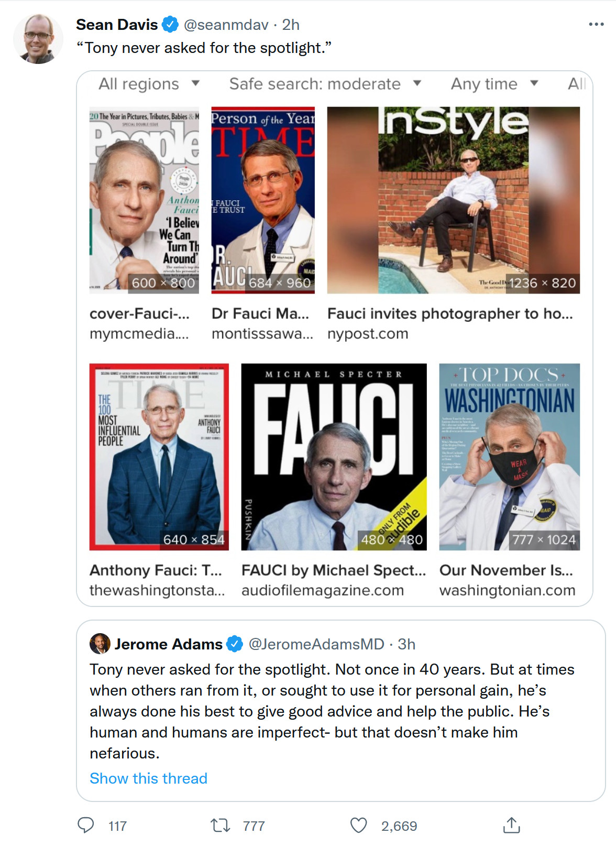Click Jerome Adams's small profile avatar
The height and width of the screenshot is (846, 616).
tap(100, 644)
